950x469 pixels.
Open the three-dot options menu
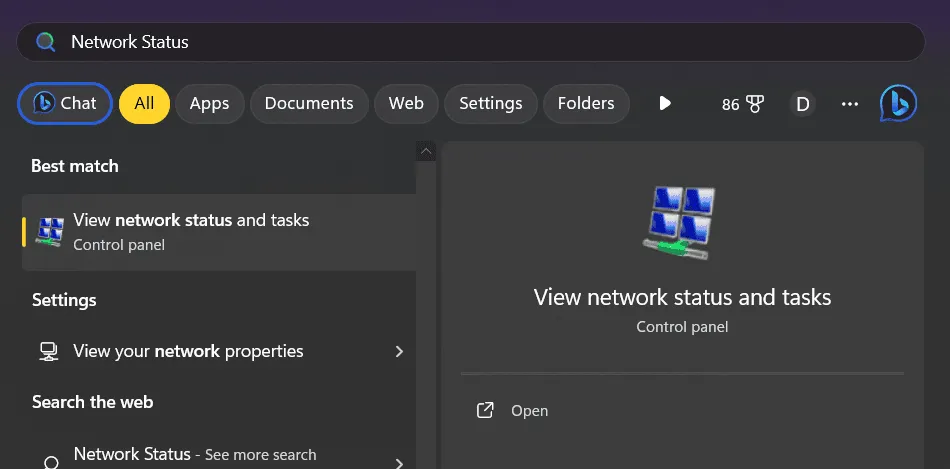850,104
